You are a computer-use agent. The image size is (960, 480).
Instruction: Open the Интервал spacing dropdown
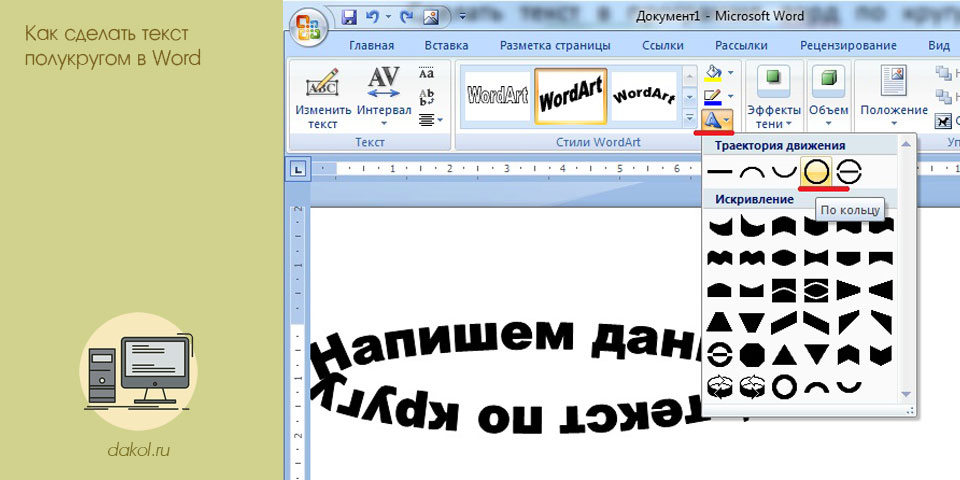pos(384,98)
